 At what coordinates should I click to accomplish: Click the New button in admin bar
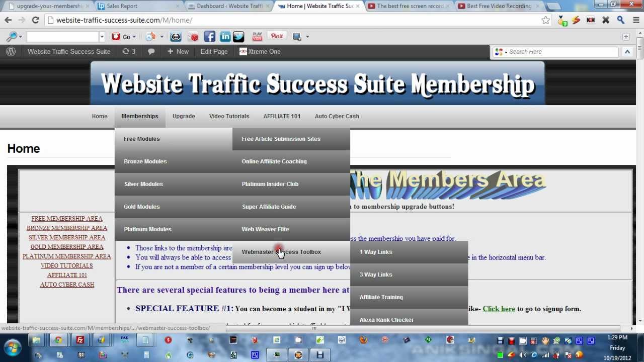[178, 51]
